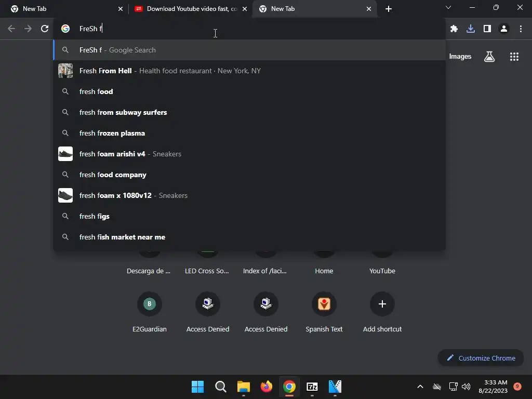Close the first New Tab
The height and width of the screenshot is (399, 532).
[x=120, y=9]
